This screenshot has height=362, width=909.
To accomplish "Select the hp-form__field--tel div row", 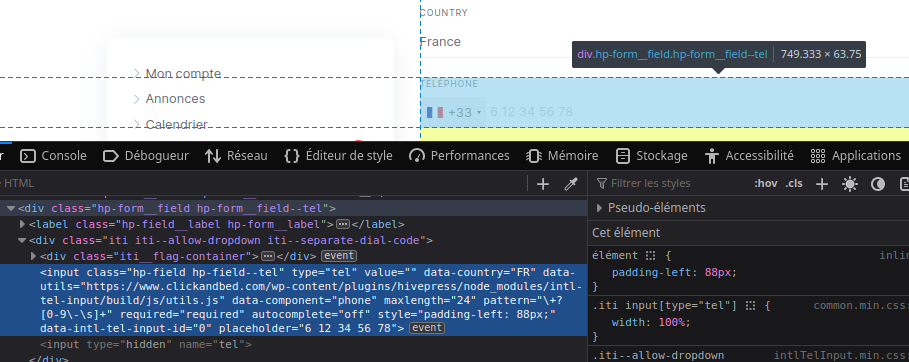I will 293,208.
